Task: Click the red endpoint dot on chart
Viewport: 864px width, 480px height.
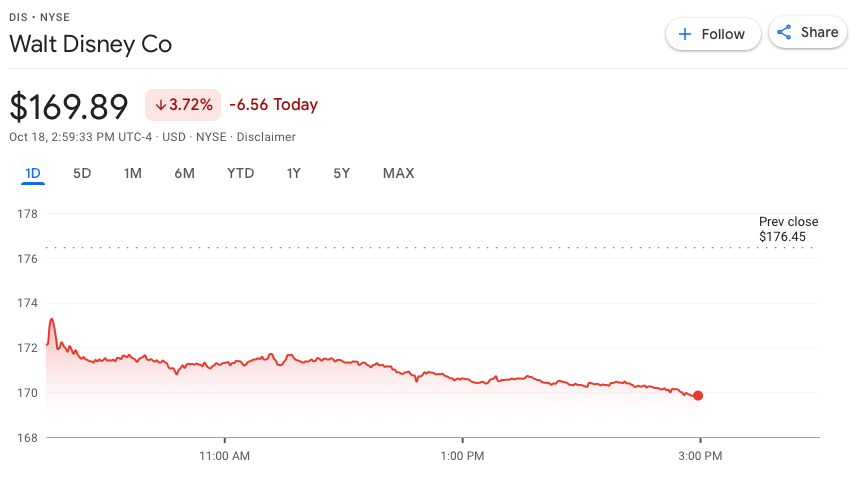Action: click(x=698, y=396)
